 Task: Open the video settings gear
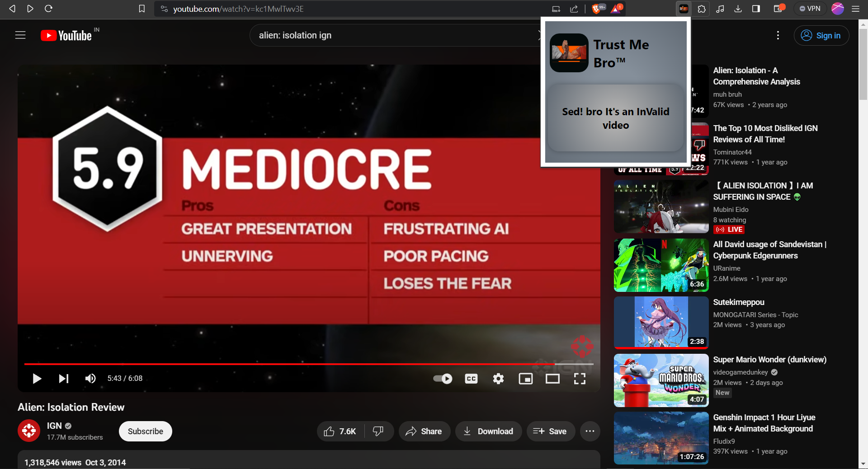tap(498, 379)
